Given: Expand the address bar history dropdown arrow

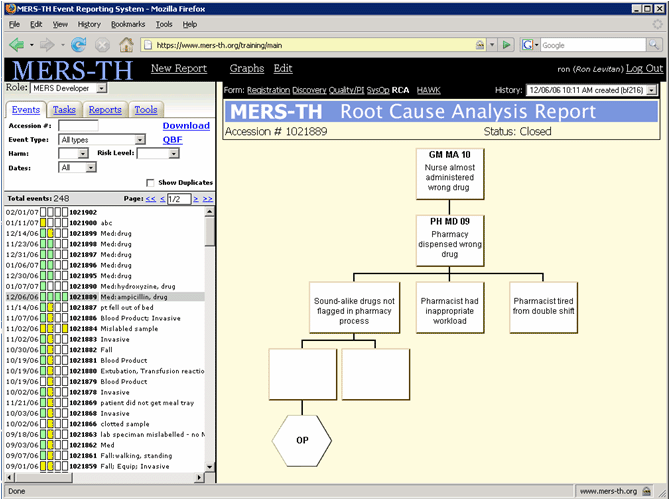Looking at the screenshot, I should pos(492,45).
